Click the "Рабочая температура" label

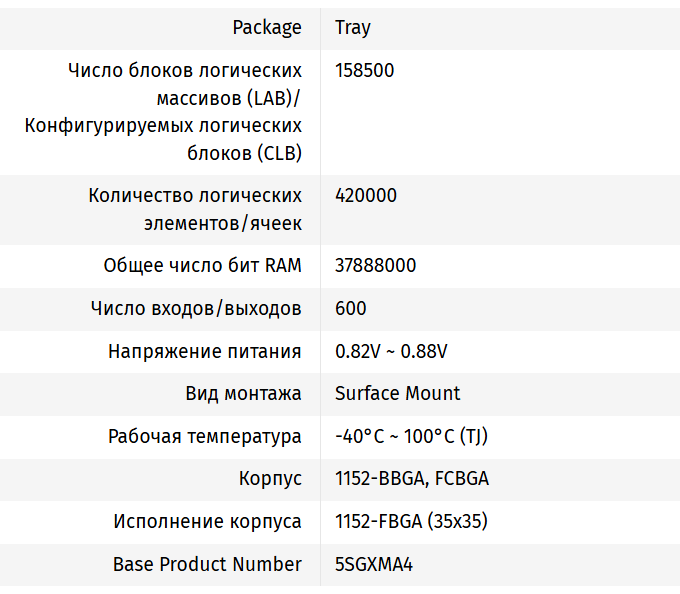pos(205,436)
